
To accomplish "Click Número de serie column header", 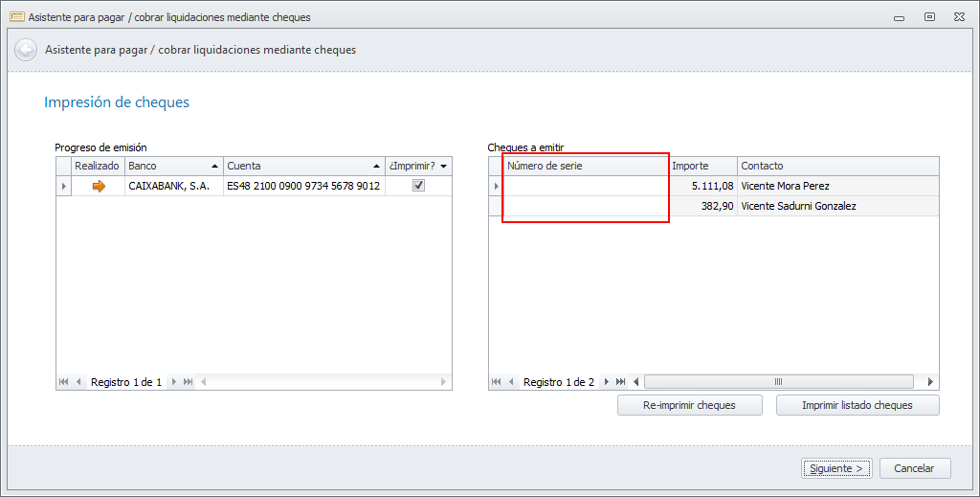I will pyautogui.click(x=586, y=166).
